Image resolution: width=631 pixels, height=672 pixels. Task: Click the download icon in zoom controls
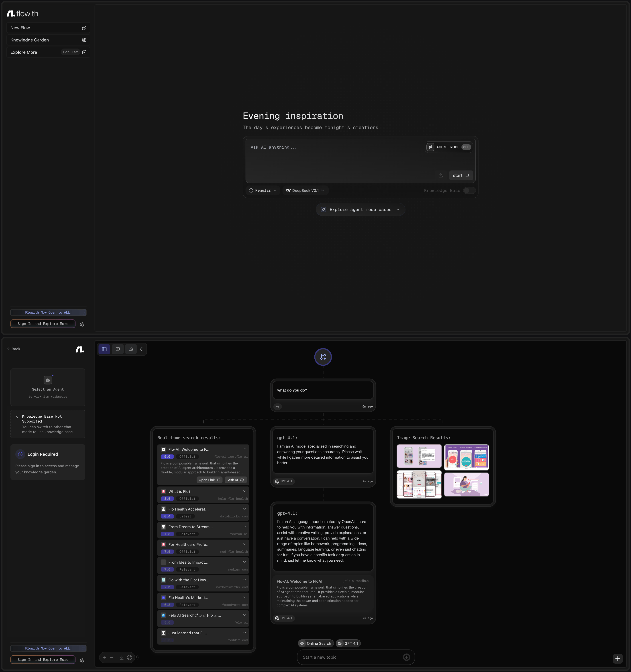coord(122,658)
